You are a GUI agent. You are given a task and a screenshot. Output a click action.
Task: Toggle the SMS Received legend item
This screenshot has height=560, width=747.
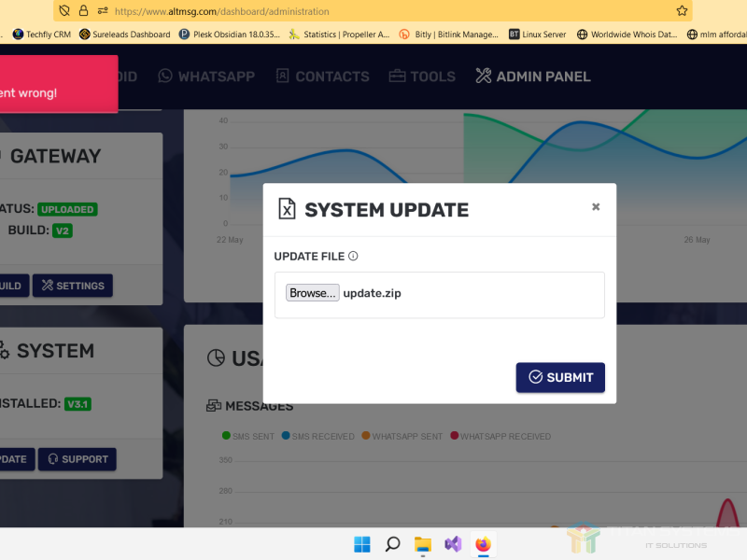click(x=317, y=436)
